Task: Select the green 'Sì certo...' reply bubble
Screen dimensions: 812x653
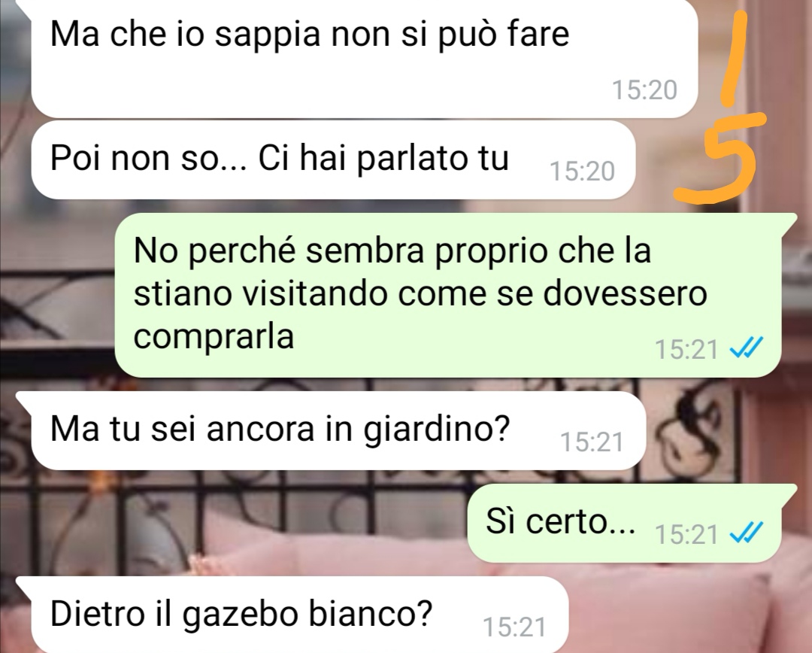Action: [x=632, y=523]
